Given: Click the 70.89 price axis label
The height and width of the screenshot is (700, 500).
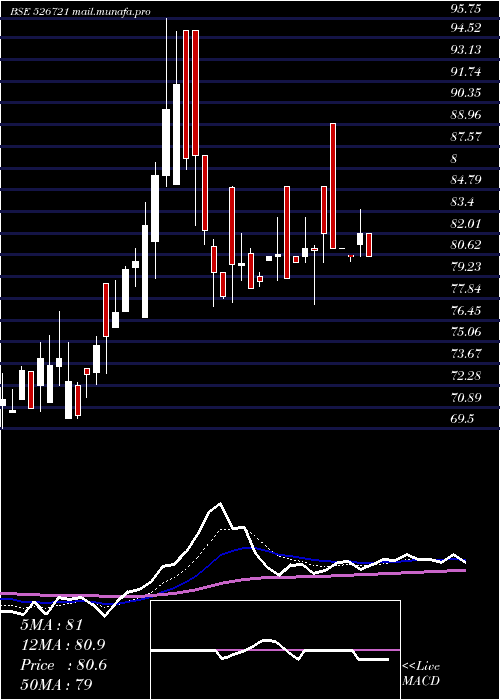Looking at the screenshot, I should pos(466,397).
